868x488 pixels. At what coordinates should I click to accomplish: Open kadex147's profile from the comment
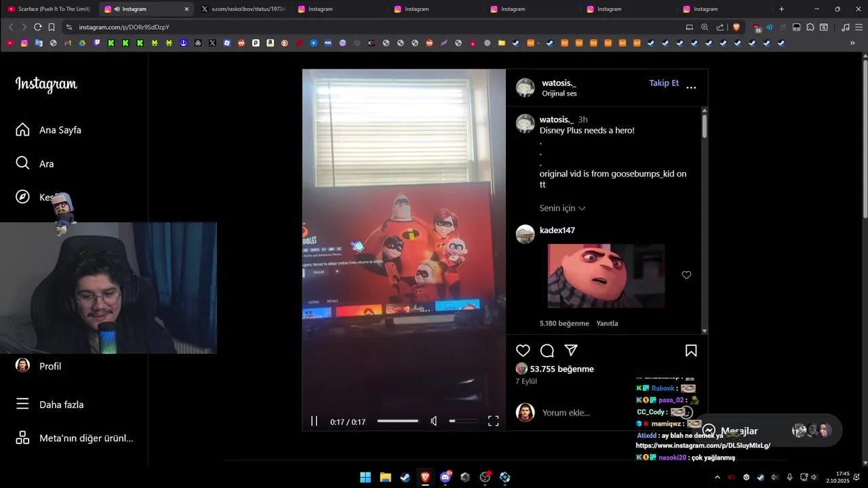(x=557, y=230)
